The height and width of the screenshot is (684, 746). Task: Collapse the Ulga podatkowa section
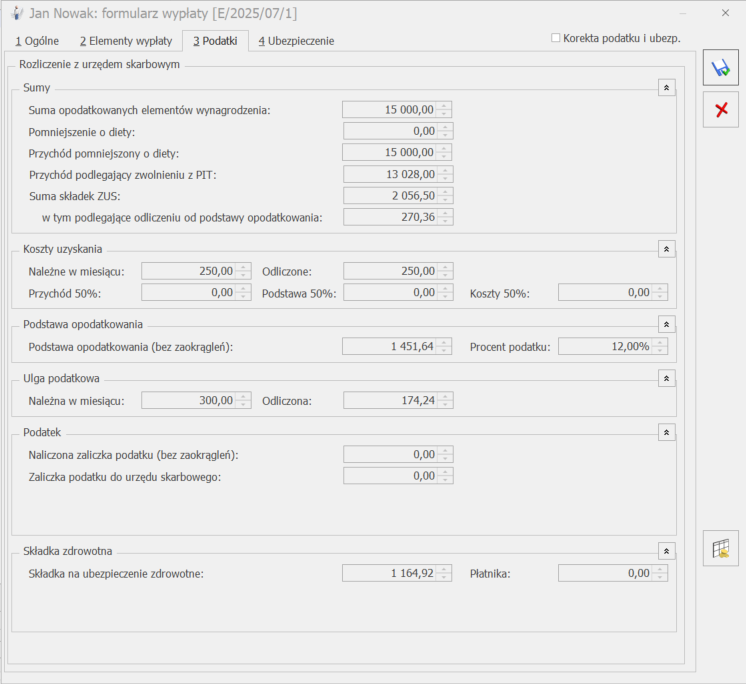[x=667, y=379]
